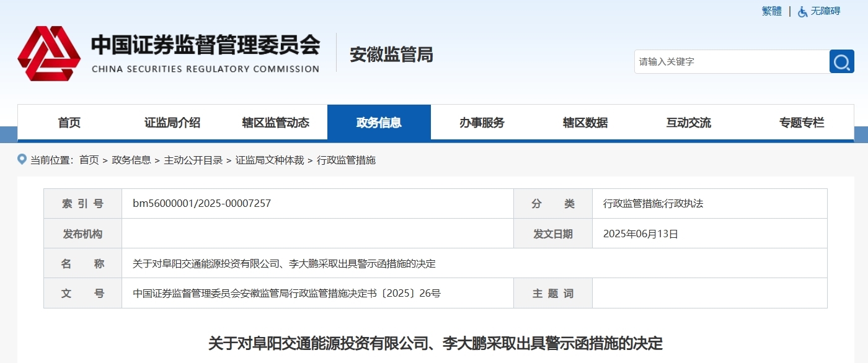Open the 首页 navigation tab

[69, 123]
